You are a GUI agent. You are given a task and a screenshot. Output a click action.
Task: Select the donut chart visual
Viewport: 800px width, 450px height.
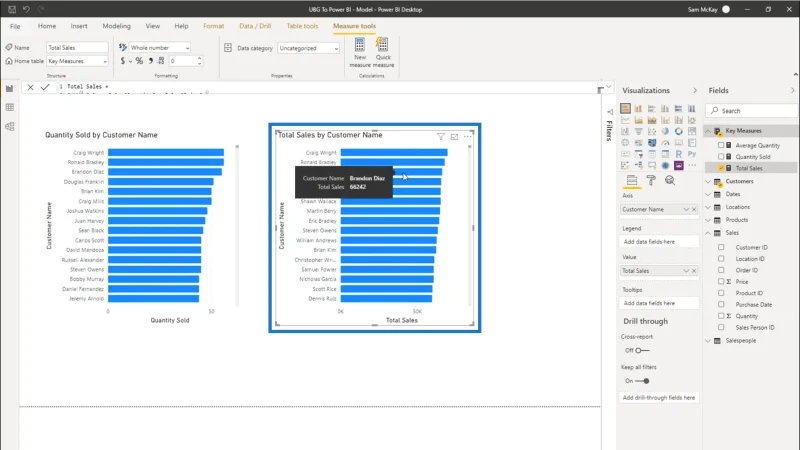(x=679, y=131)
